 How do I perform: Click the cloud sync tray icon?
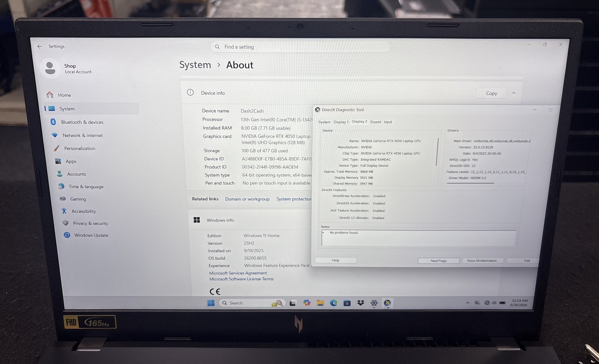(477, 303)
